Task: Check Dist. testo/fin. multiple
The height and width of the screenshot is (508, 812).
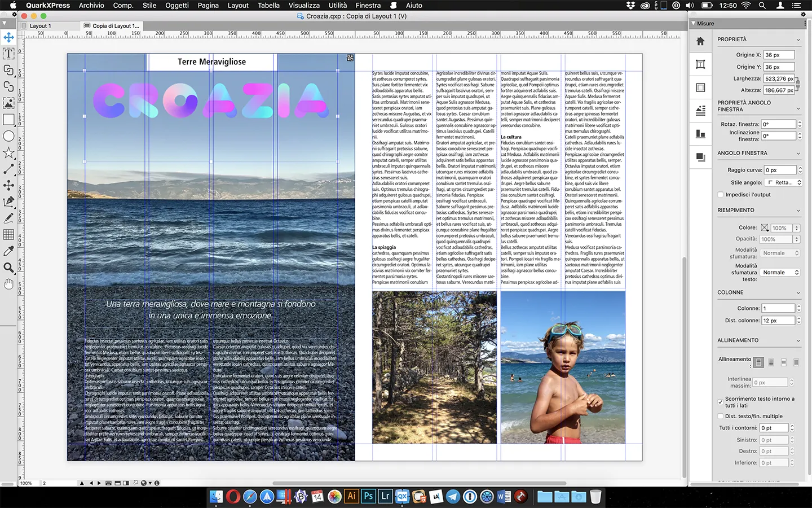Action: coord(720,416)
